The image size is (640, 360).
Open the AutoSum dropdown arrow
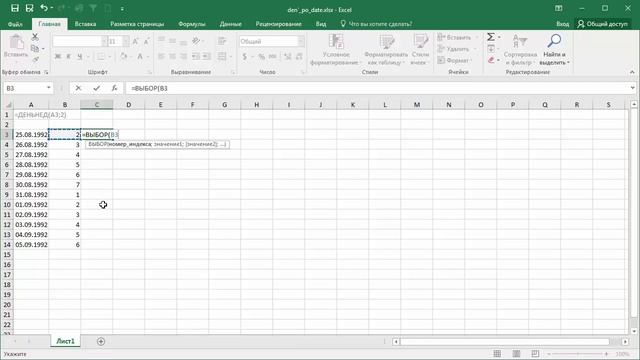499,37
